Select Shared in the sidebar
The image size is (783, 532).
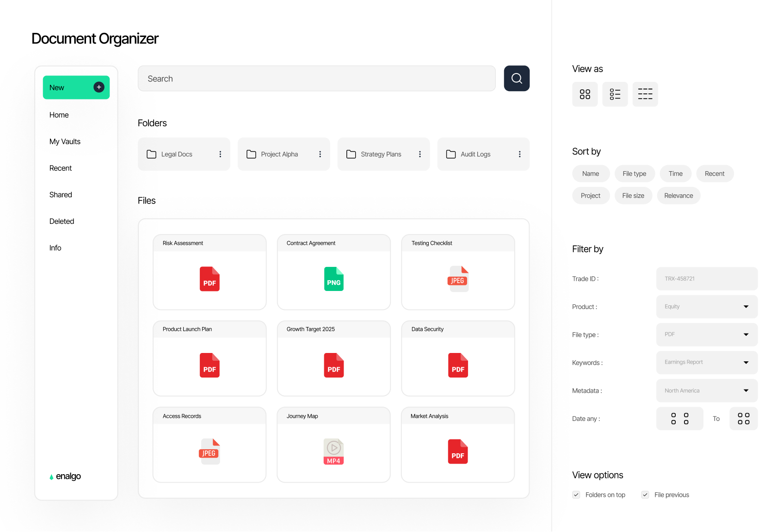[x=61, y=194]
